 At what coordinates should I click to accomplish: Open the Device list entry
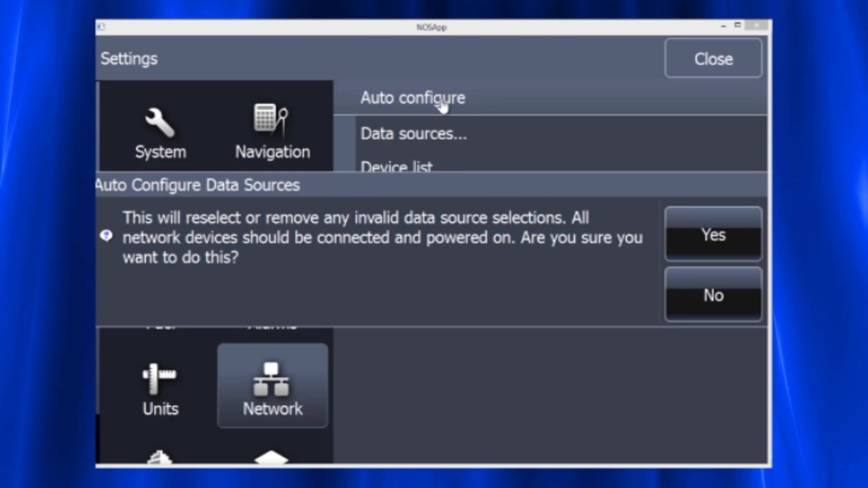tap(396, 166)
